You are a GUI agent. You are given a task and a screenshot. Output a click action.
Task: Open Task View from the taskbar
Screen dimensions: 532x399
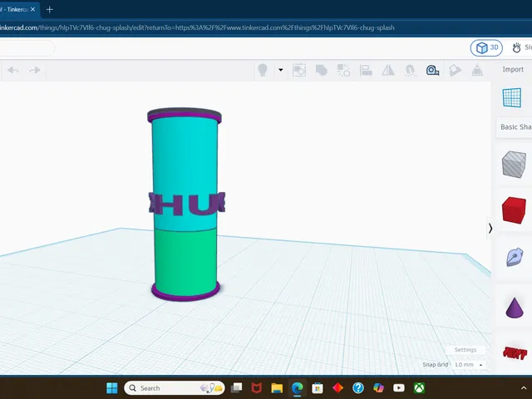236,388
